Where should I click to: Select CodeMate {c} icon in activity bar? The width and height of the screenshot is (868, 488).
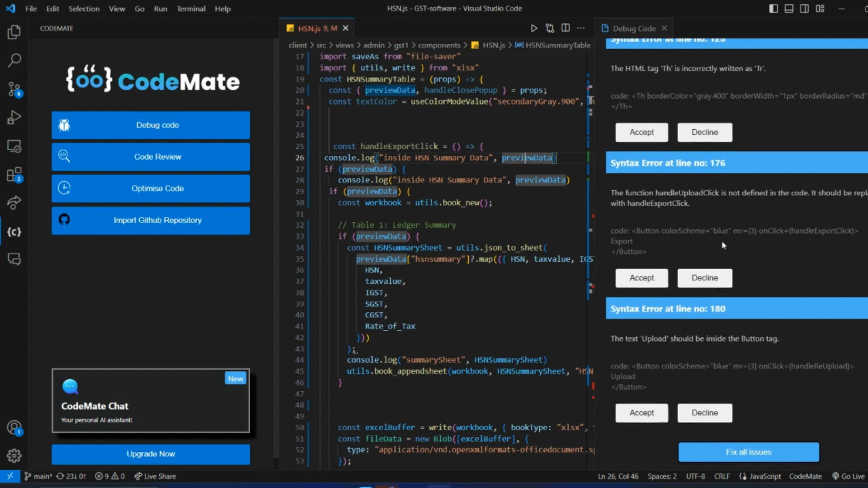tap(14, 231)
